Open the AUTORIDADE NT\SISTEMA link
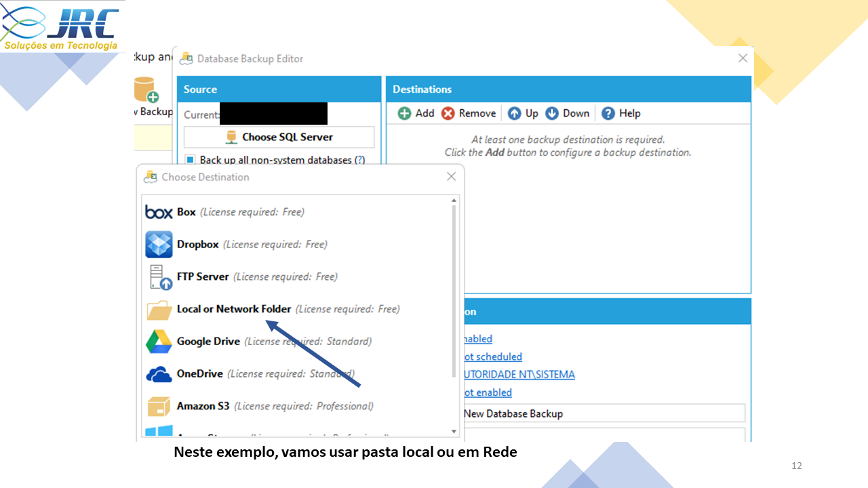This screenshot has height=488, width=868. coord(519,374)
